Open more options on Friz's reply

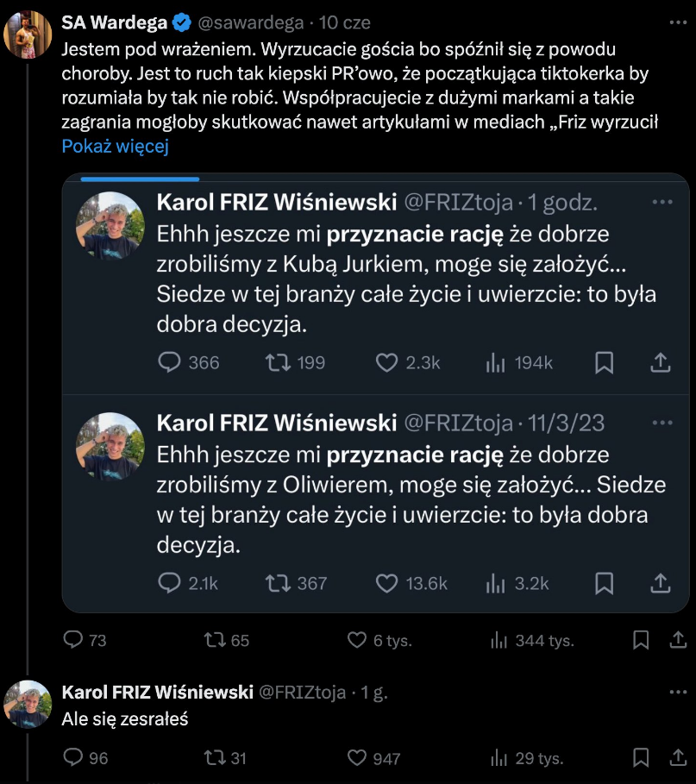(x=679, y=692)
